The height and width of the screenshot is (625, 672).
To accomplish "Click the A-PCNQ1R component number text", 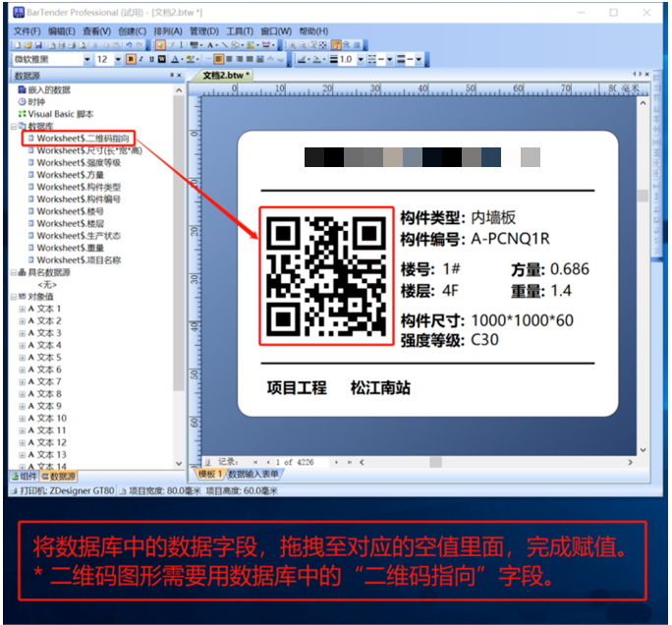I will [510, 239].
